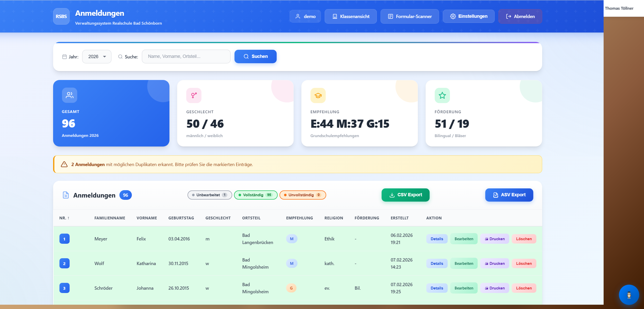Screen dimensions: 644x309
Task: Click the group icon in Gesamt card
Action: 69,95
